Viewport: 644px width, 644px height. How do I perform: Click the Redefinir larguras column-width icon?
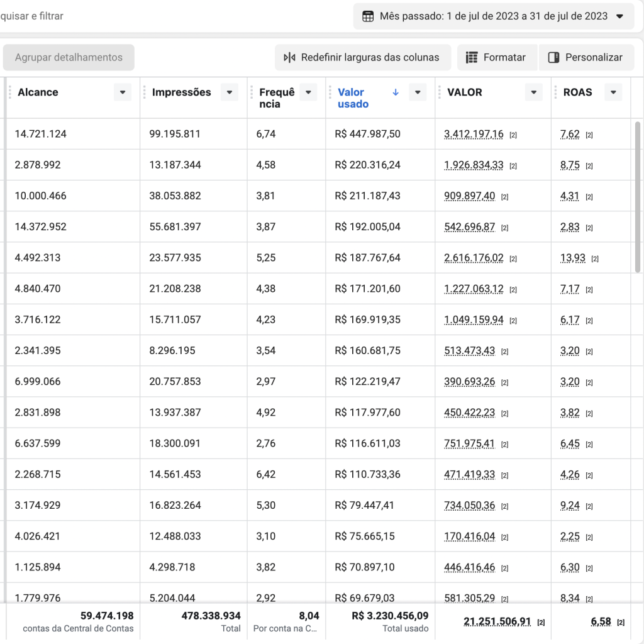tap(289, 57)
